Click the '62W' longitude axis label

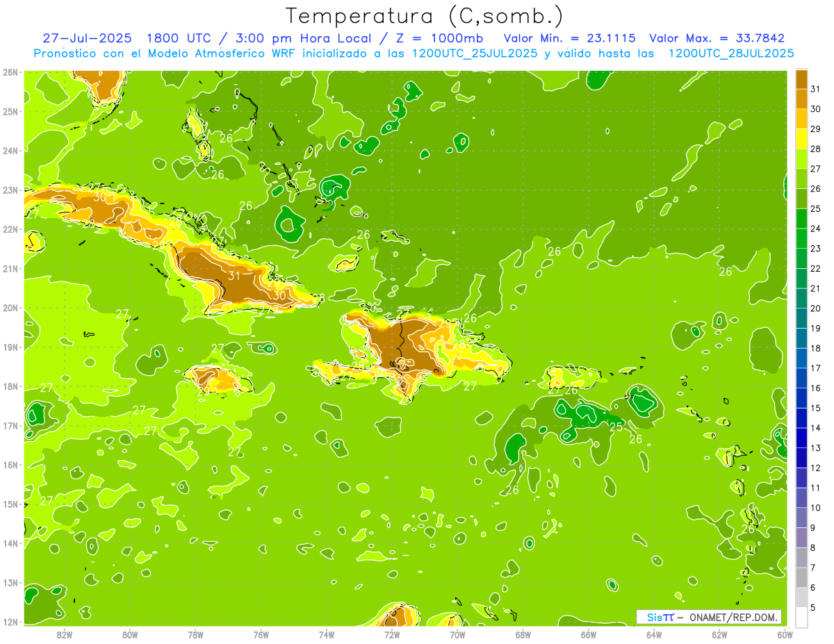719,634
